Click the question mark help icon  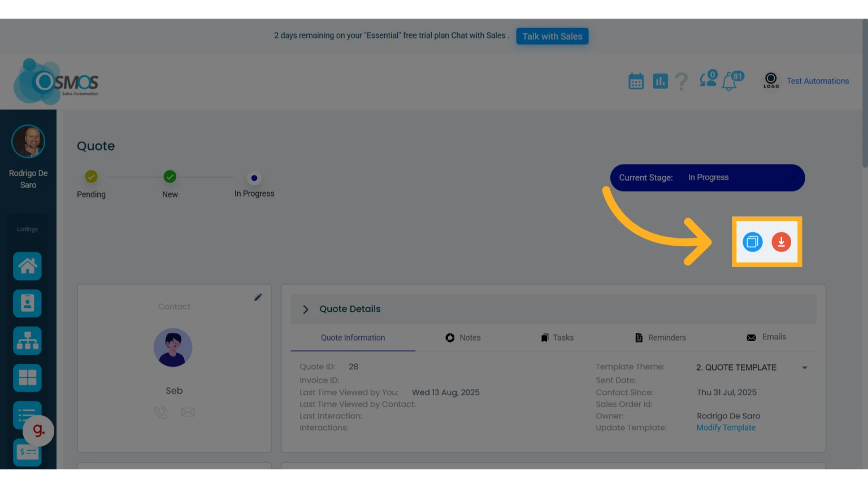pos(682,81)
